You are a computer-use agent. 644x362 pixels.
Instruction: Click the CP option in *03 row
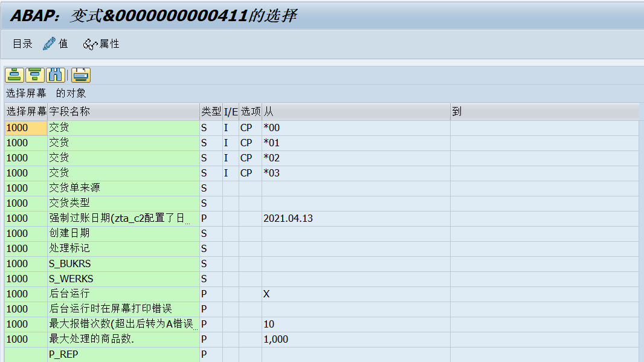(246, 173)
